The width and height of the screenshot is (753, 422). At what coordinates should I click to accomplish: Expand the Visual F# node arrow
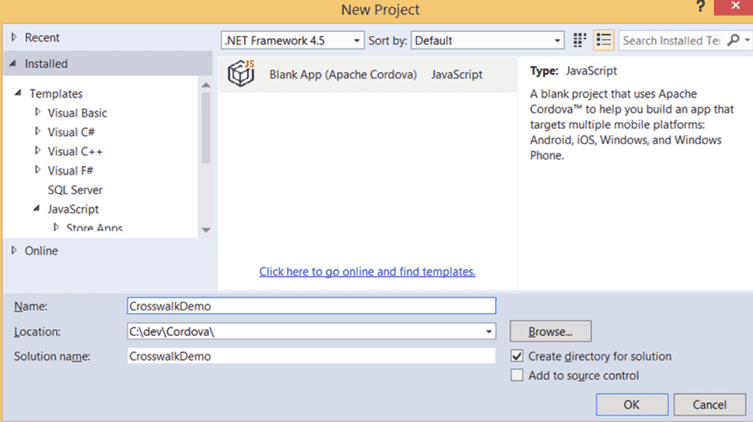pos(37,169)
